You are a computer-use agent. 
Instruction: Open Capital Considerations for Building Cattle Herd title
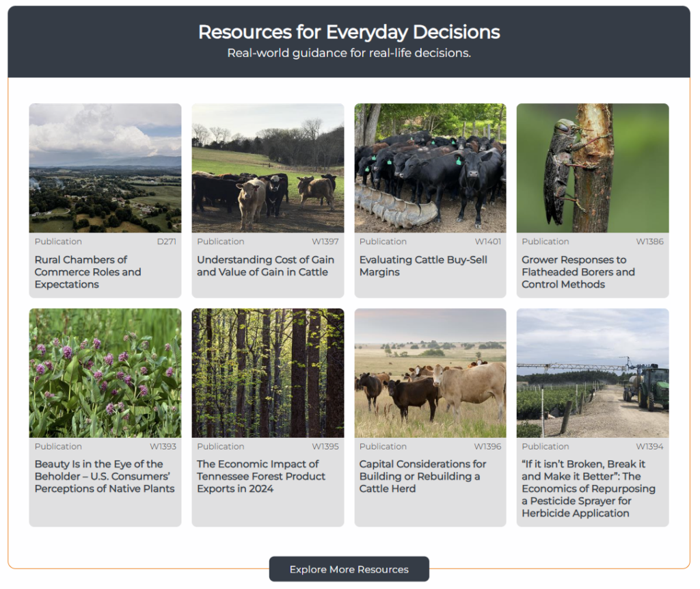422,476
